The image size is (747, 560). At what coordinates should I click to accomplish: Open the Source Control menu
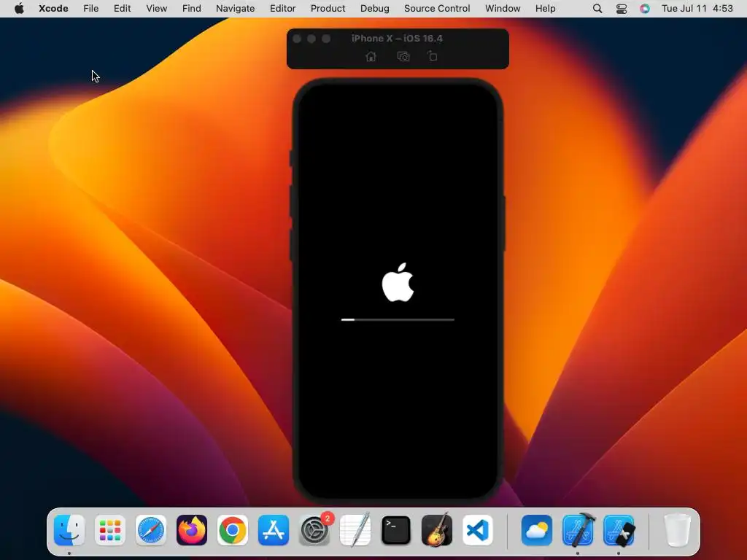pyautogui.click(x=437, y=8)
